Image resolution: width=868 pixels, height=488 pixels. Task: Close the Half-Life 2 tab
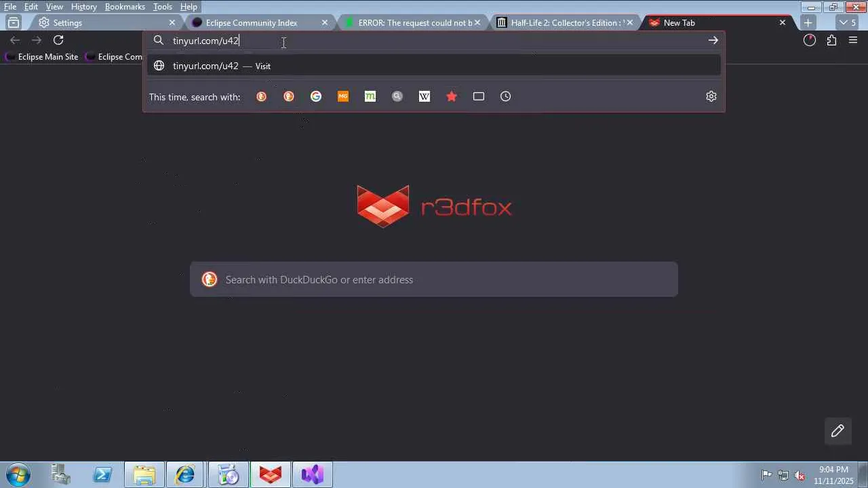[x=629, y=22]
